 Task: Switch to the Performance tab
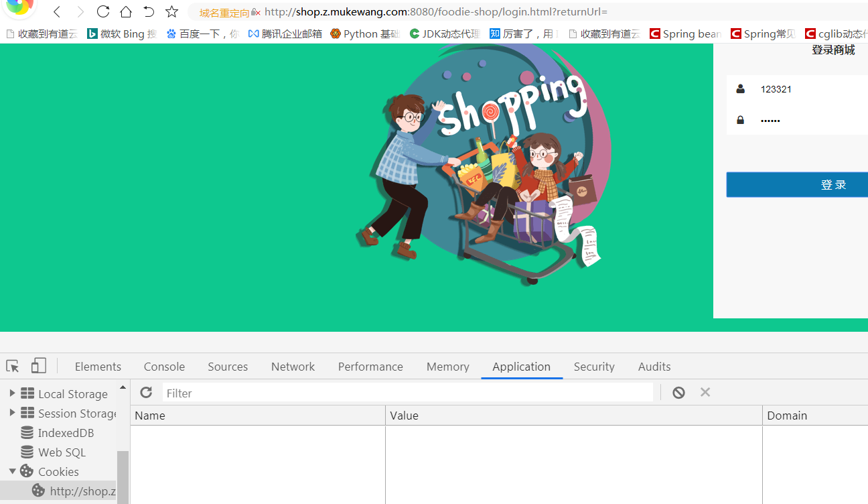point(370,367)
